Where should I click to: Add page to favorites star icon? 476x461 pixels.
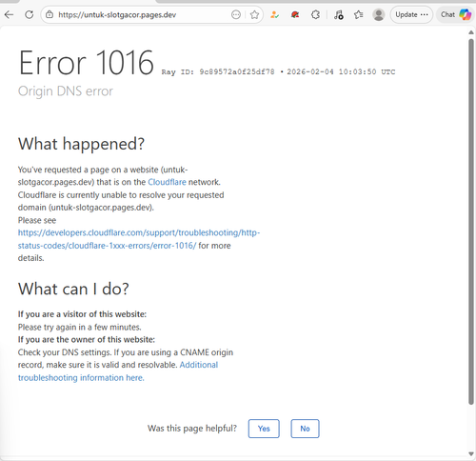254,14
